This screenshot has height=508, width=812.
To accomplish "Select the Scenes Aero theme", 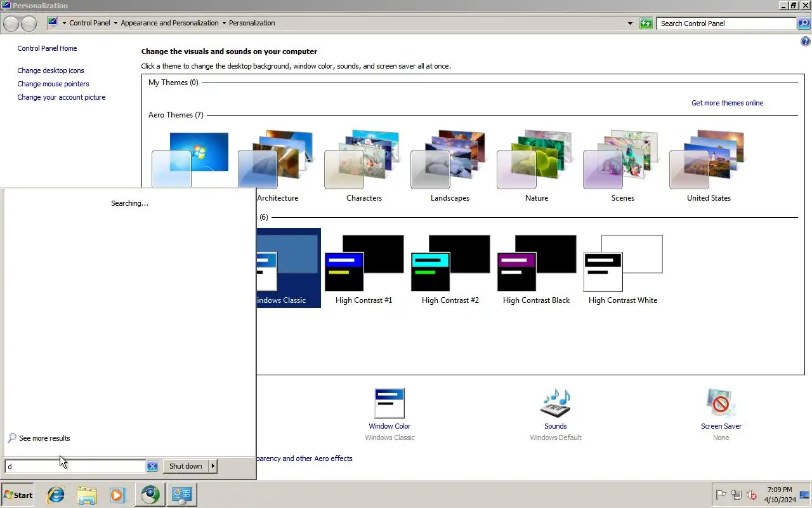I will point(622,166).
